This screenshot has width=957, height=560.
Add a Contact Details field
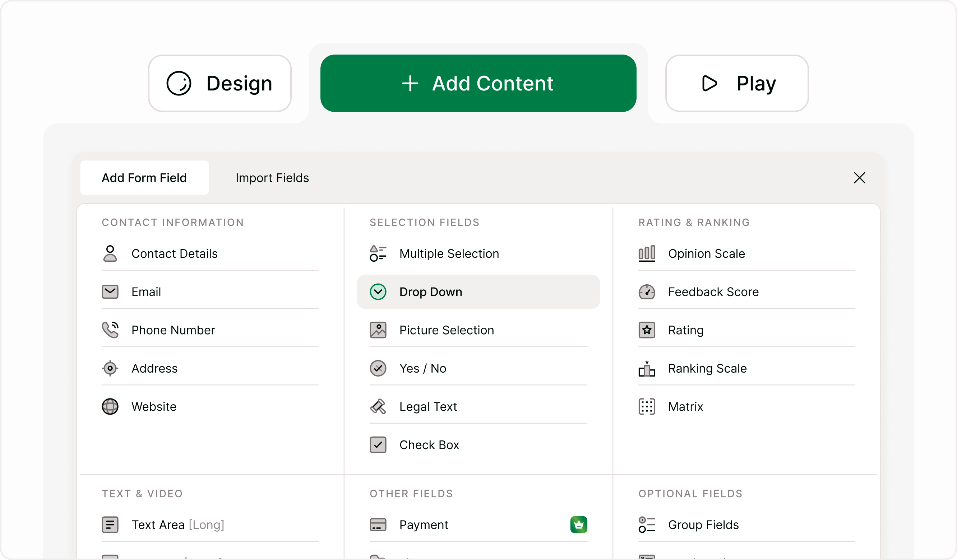click(x=210, y=254)
